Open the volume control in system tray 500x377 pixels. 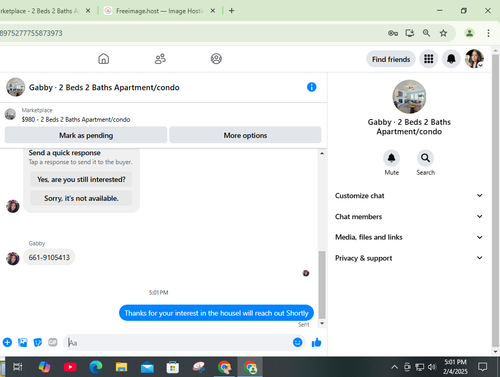click(432, 367)
